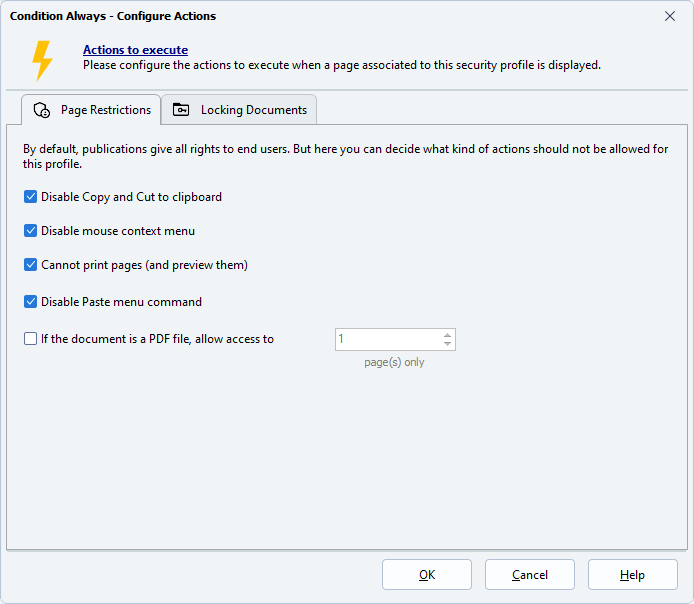Image resolution: width=694 pixels, height=604 pixels.
Task: Enable PDF file page access limit checkbox
Action: pyautogui.click(x=31, y=339)
